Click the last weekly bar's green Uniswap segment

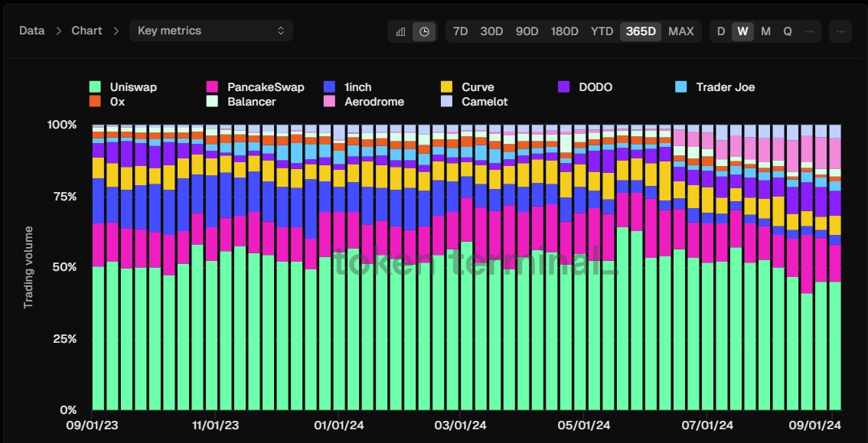835,346
